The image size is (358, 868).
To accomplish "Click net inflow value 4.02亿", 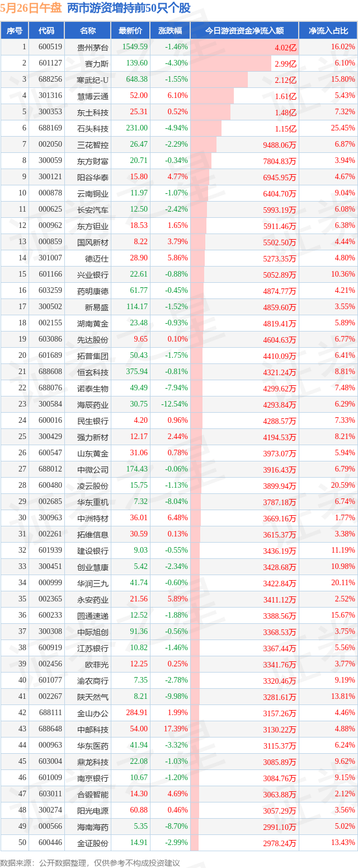I will 285,47.
